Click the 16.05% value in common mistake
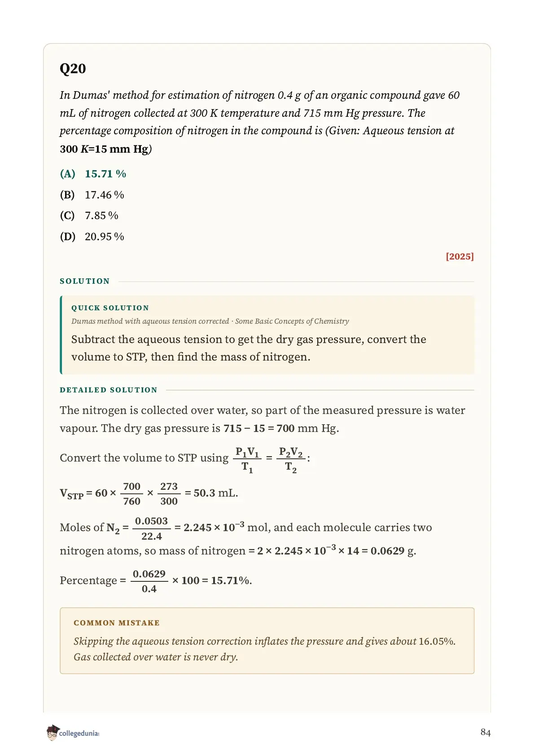 (x=437, y=641)
